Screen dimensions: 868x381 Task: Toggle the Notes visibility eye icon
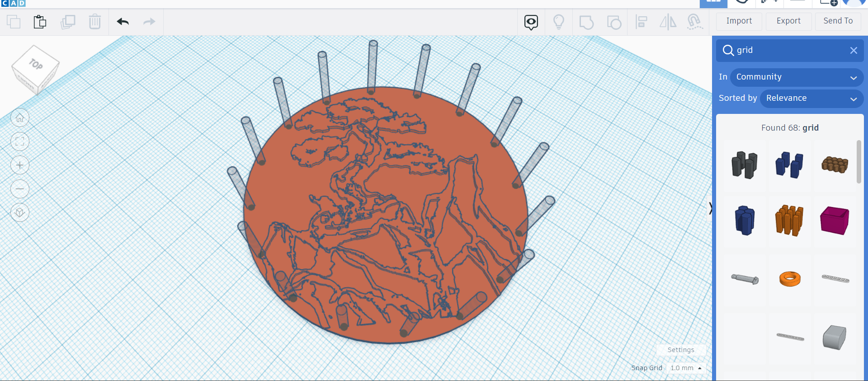click(x=531, y=22)
